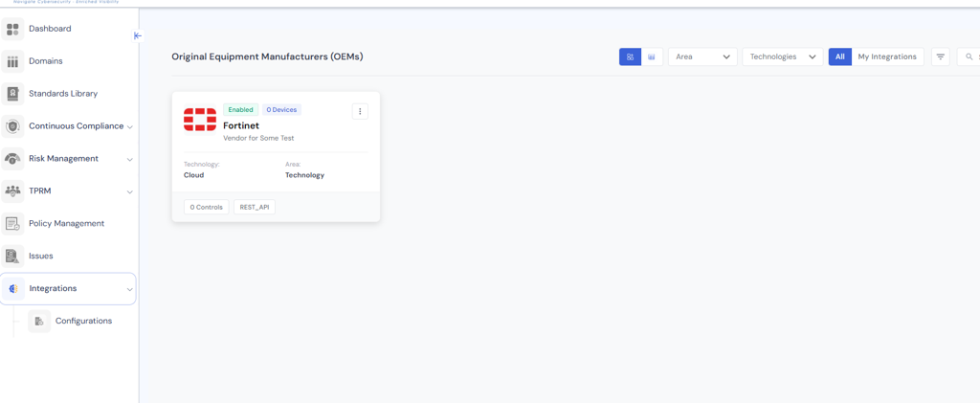The height and width of the screenshot is (403, 980).
Task: Click the 0 Devices badge
Action: pyautogui.click(x=281, y=110)
